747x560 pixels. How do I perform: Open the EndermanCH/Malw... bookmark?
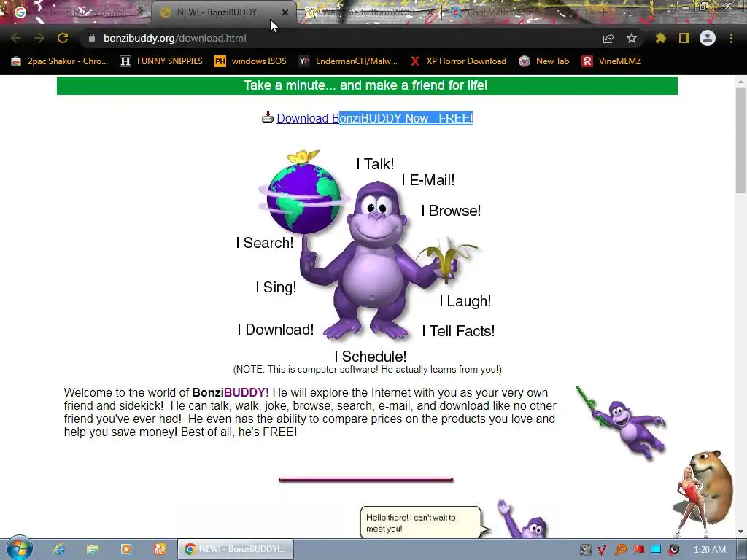point(348,61)
